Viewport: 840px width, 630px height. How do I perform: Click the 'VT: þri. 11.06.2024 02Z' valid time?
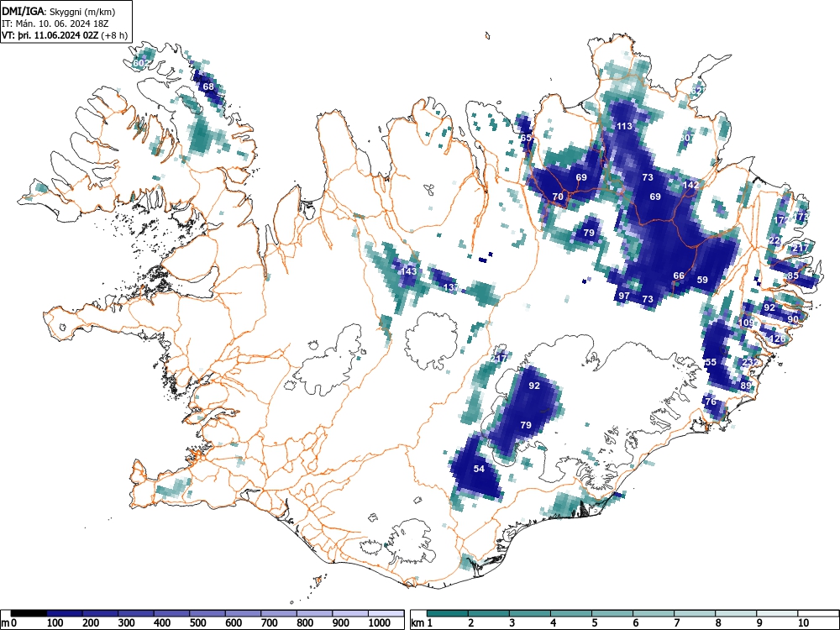pos(50,35)
